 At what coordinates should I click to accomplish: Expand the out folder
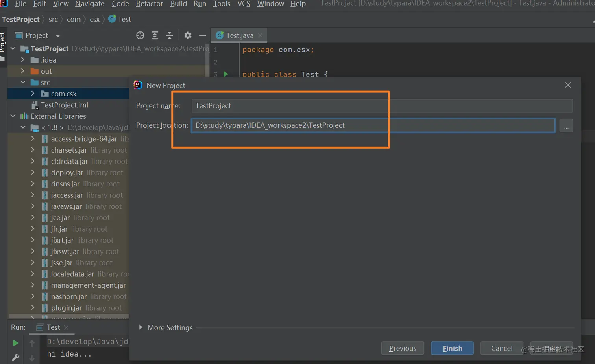point(23,71)
